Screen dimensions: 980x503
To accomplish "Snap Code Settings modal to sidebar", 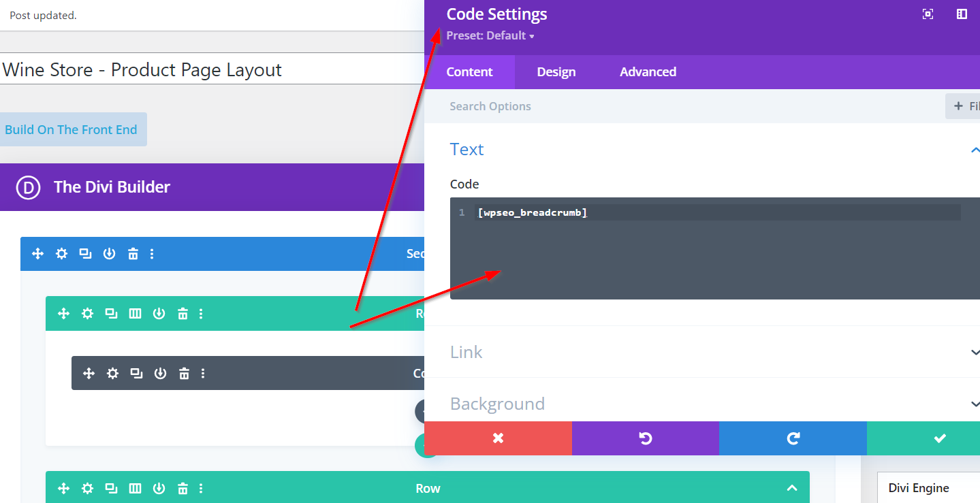I will (962, 14).
